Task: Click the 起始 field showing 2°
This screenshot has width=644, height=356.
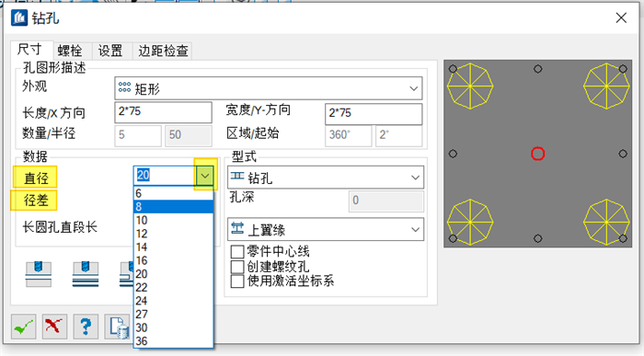Action: click(x=398, y=135)
